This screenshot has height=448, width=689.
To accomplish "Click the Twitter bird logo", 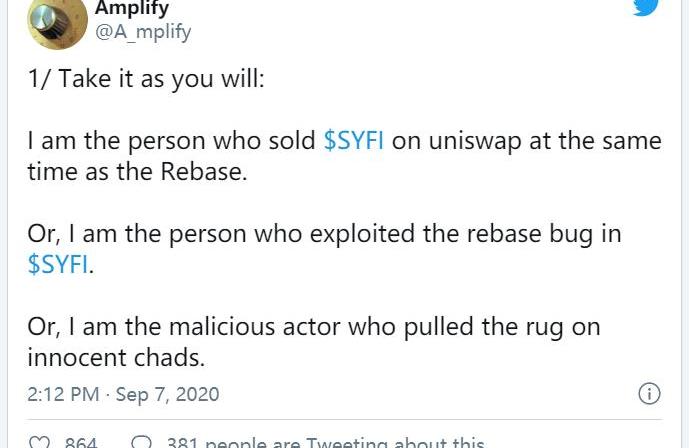I will pyautogui.click(x=646, y=6).
